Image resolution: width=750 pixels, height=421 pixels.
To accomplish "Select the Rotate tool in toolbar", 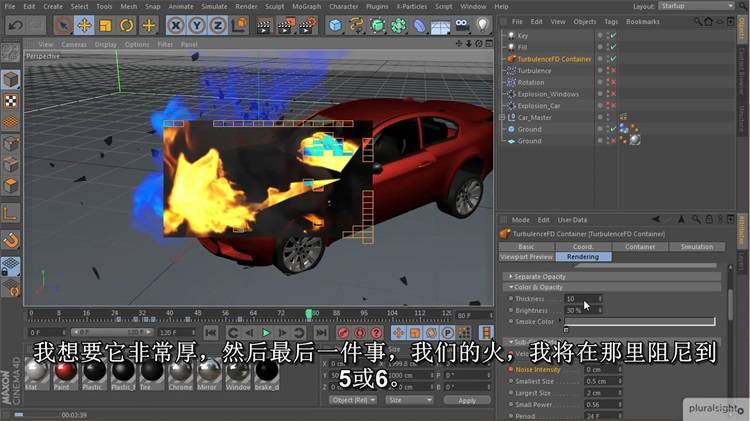I will pos(127,25).
